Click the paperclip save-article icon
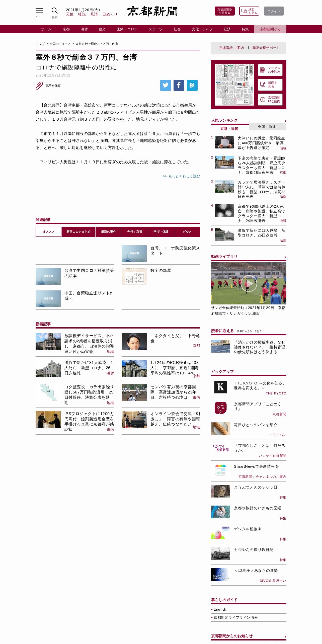This screenshot has height=644, width=322. [x=39, y=86]
